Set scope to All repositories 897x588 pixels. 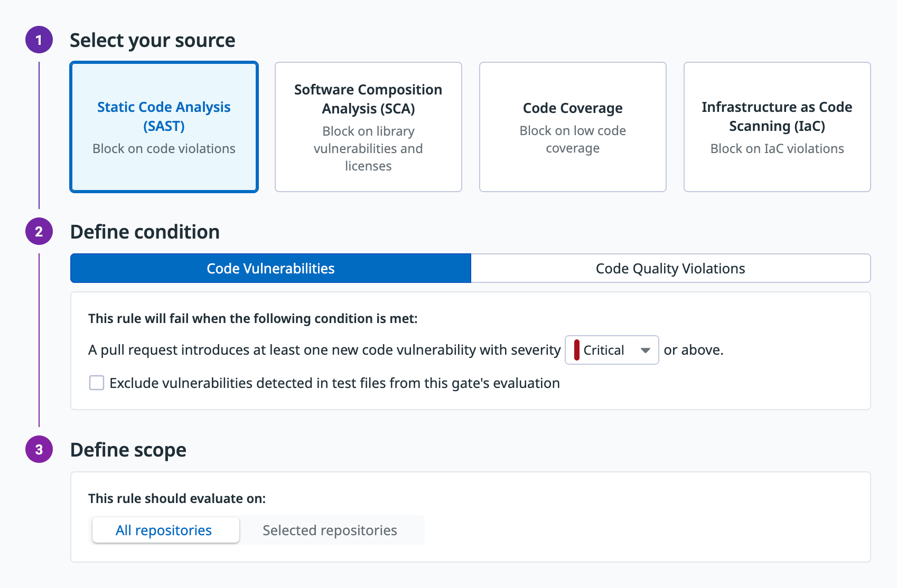[x=165, y=530]
